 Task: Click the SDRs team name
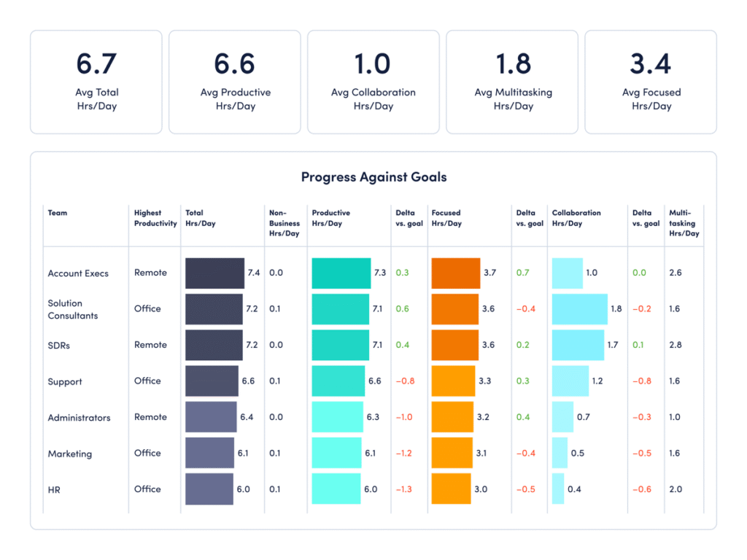(61, 346)
